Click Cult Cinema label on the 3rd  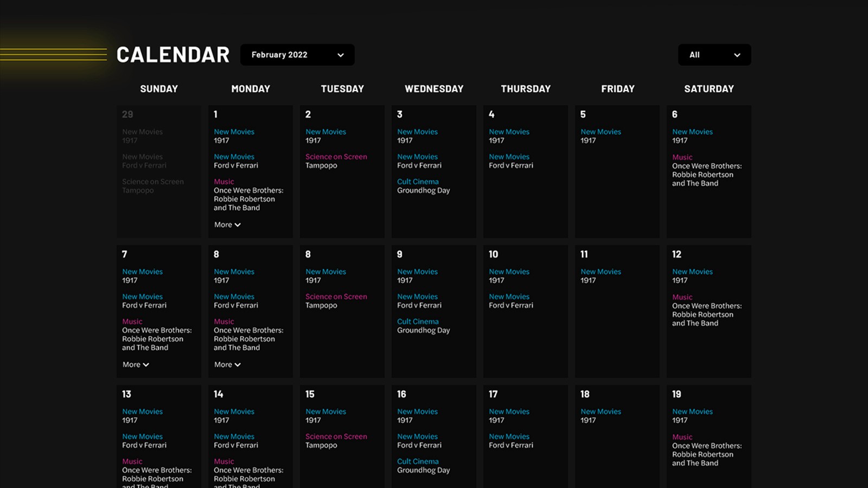[x=418, y=182]
